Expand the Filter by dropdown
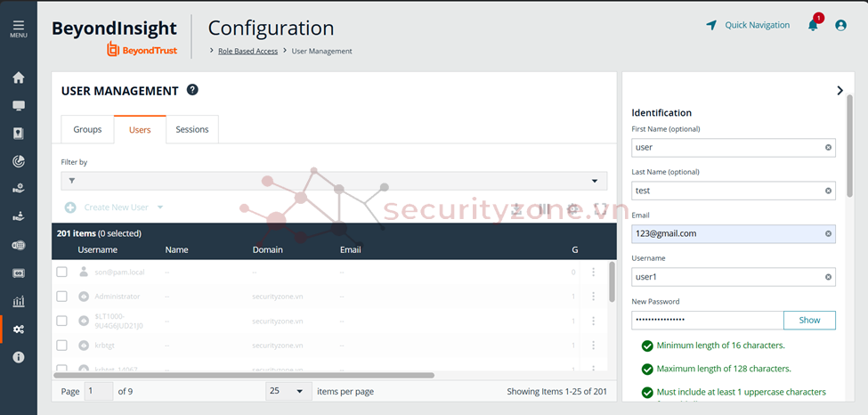The image size is (868, 415). 595,182
